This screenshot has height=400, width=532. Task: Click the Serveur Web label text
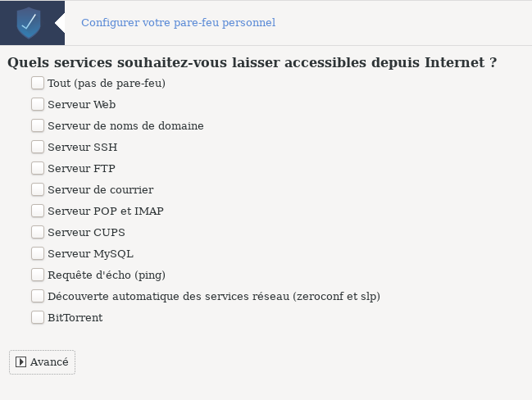tap(81, 104)
